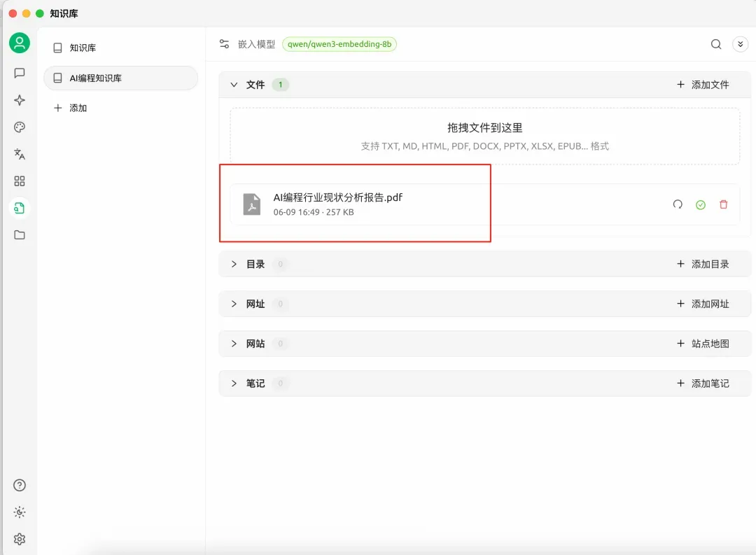This screenshot has height=555, width=756.
Task: Open the agents sparkle sidebar icon
Action: pos(20,100)
